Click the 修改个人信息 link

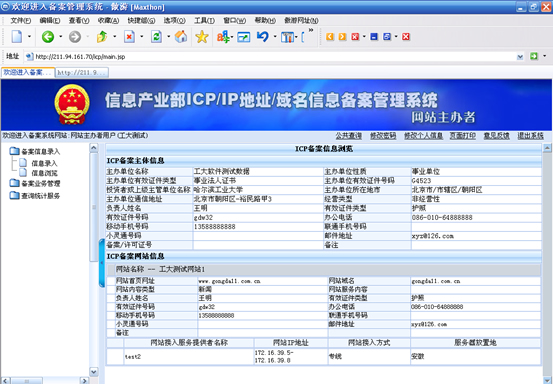tap(423, 136)
